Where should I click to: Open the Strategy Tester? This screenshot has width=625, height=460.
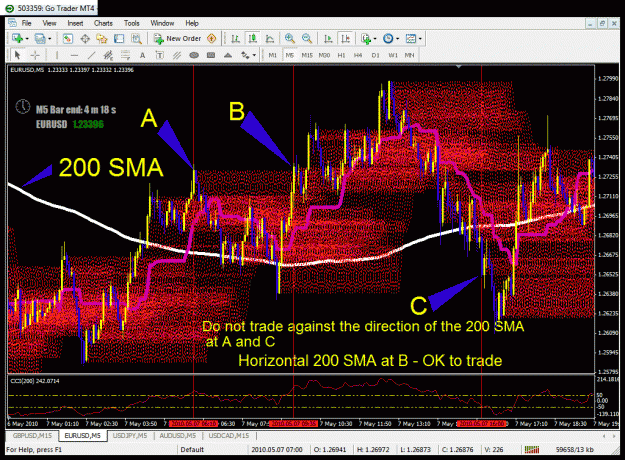click(x=136, y=38)
